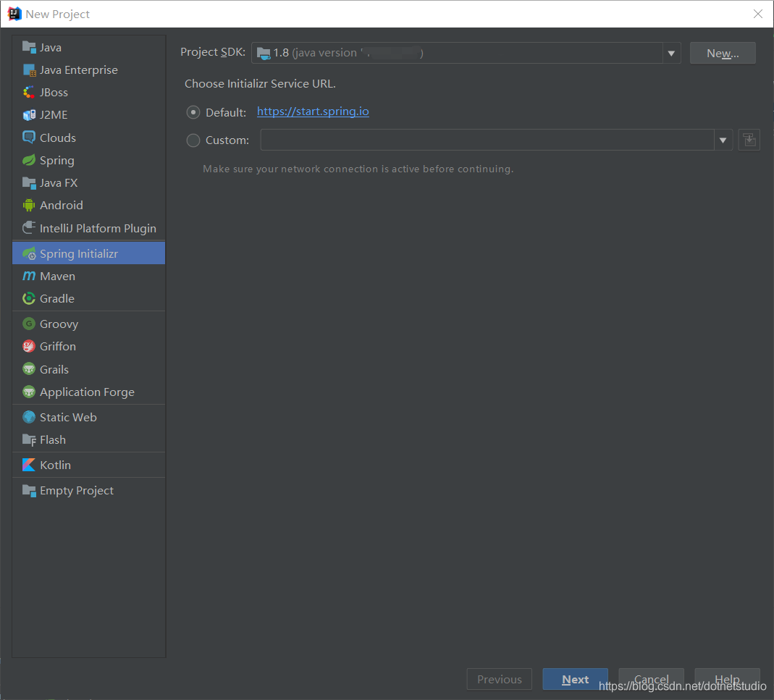Click the Grails icon
774x700 pixels.
[29, 368]
